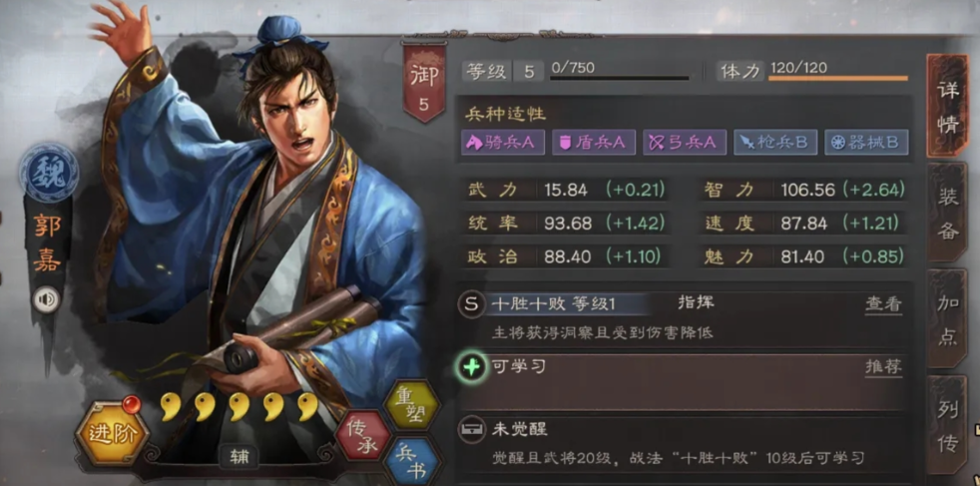Screen dimensions: 980x486
Task: Click the 查看 link for 十胜十败
Action: 884,304
